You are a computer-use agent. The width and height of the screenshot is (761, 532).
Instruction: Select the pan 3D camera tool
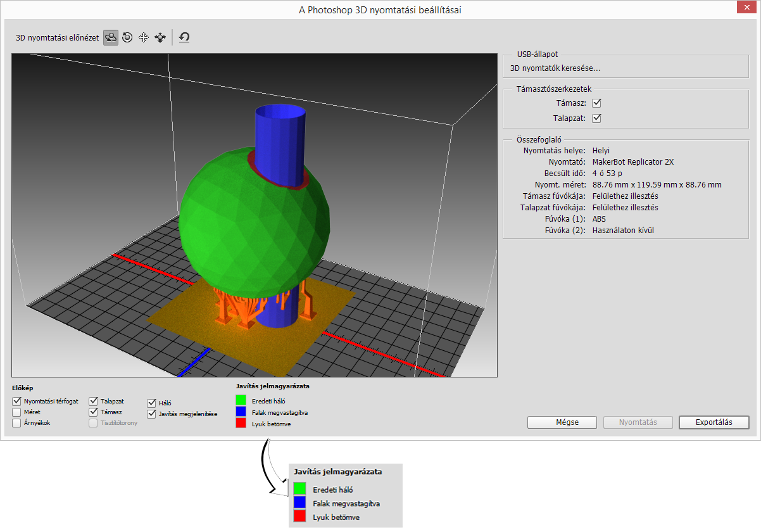(144, 37)
